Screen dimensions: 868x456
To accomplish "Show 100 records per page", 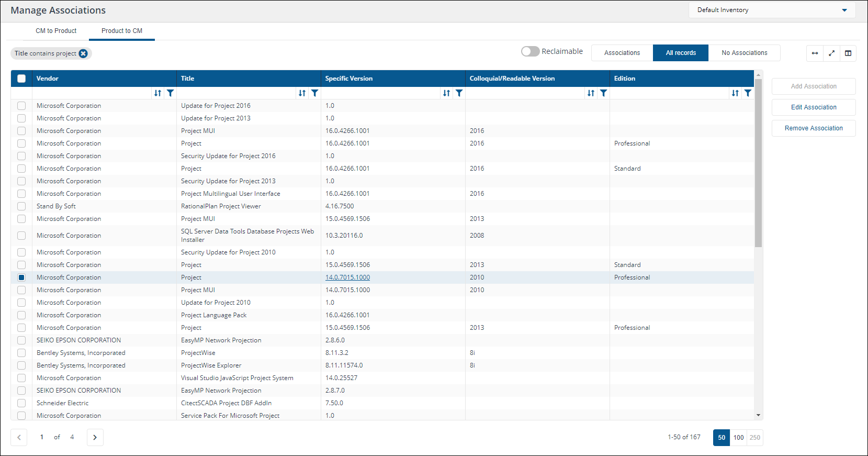I will (x=738, y=438).
